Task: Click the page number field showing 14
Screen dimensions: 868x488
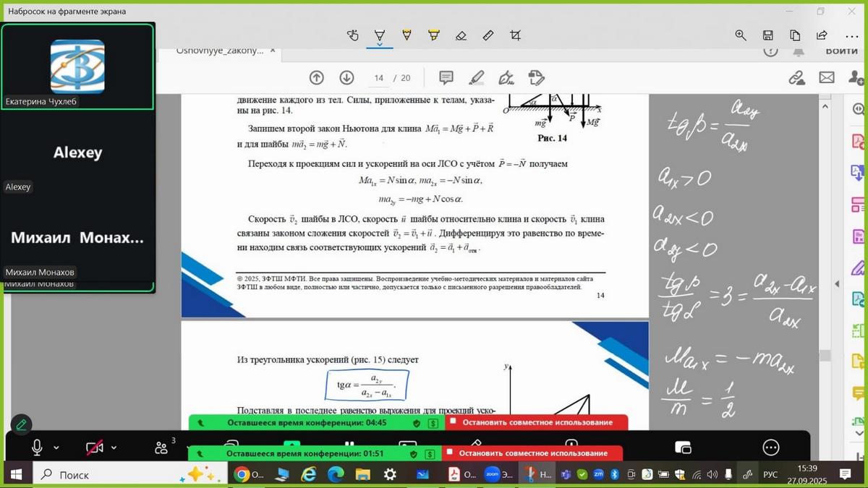Action: click(x=378, y=78)
